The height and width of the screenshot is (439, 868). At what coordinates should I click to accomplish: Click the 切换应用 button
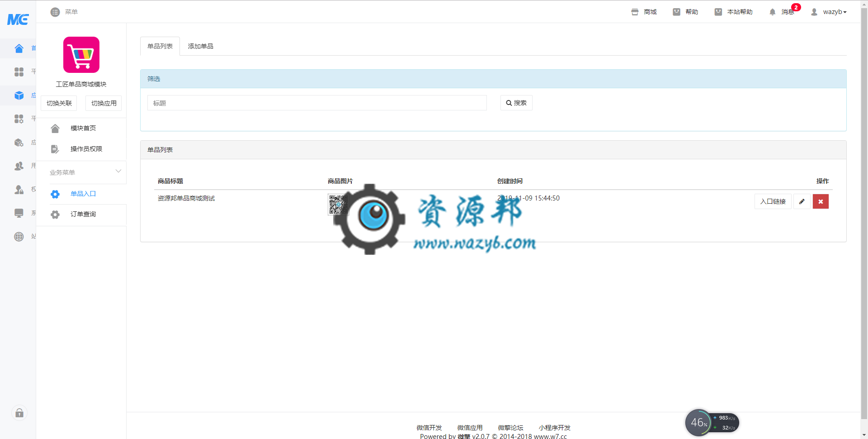(x=104, y=103)
